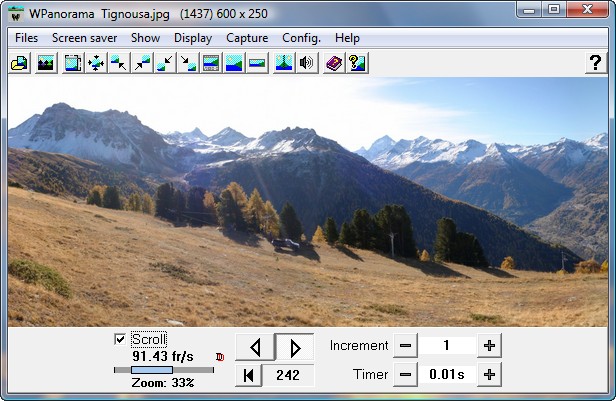The image size is (616, 401).
Task: Maximize the WPanorama window
Action: [554, 9]
